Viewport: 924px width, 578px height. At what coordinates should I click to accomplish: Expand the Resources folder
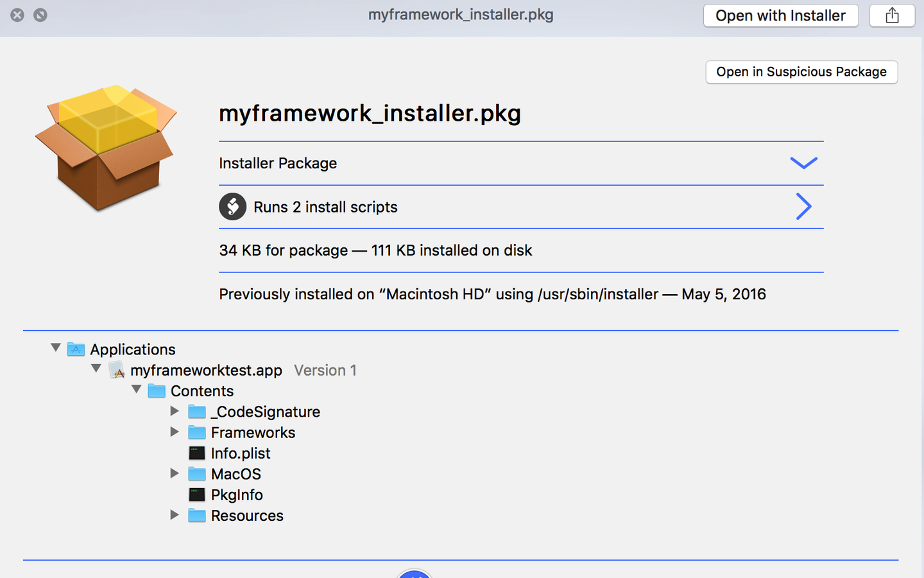point(175,515)
